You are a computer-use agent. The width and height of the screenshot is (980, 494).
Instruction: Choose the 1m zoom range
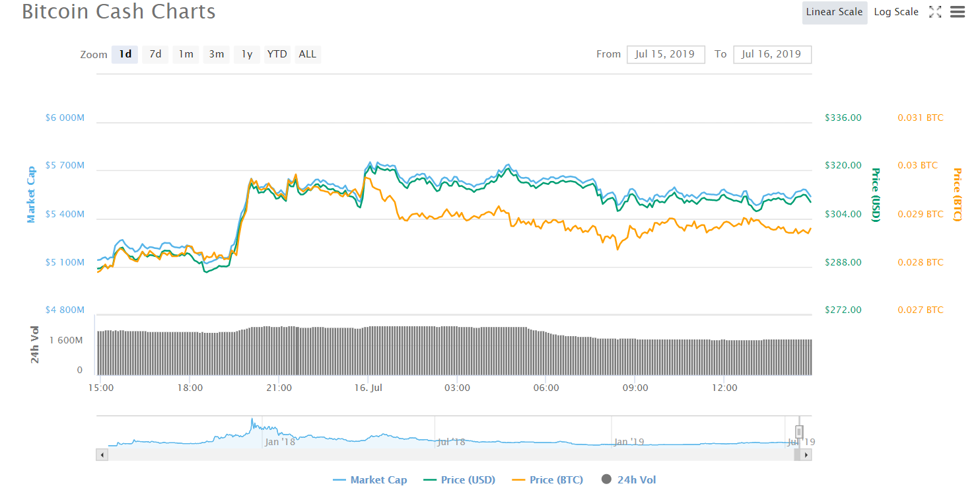click(x=186, y=54)
